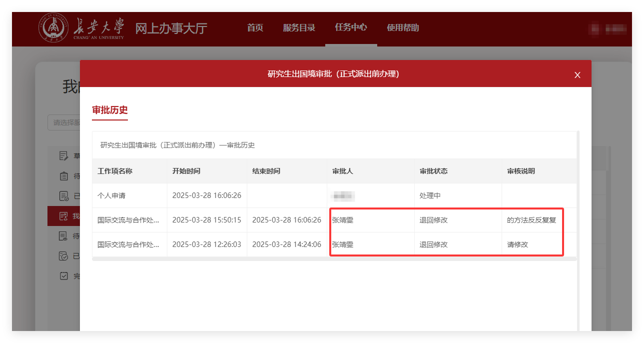This screenshot has width=644, height=343.
Task: Close the 研究生出国境审批 dialog with X
Action: tap(577, 75)
